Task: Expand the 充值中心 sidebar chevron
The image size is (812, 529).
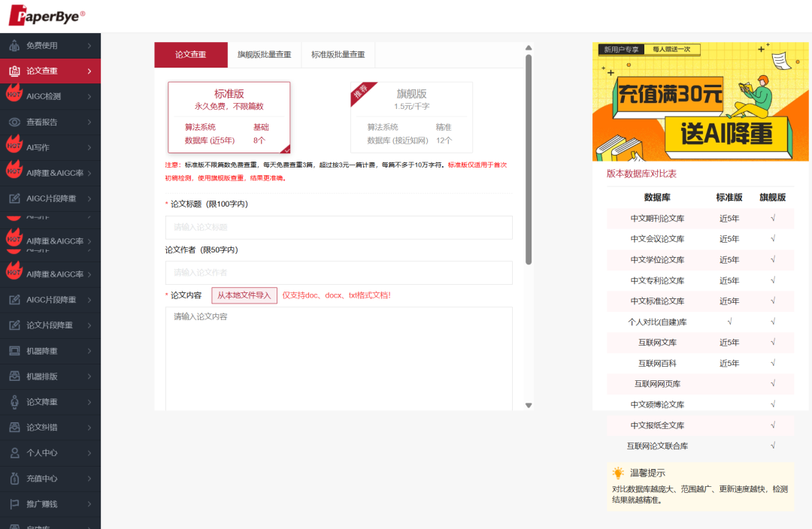Action: click(89, 479)
